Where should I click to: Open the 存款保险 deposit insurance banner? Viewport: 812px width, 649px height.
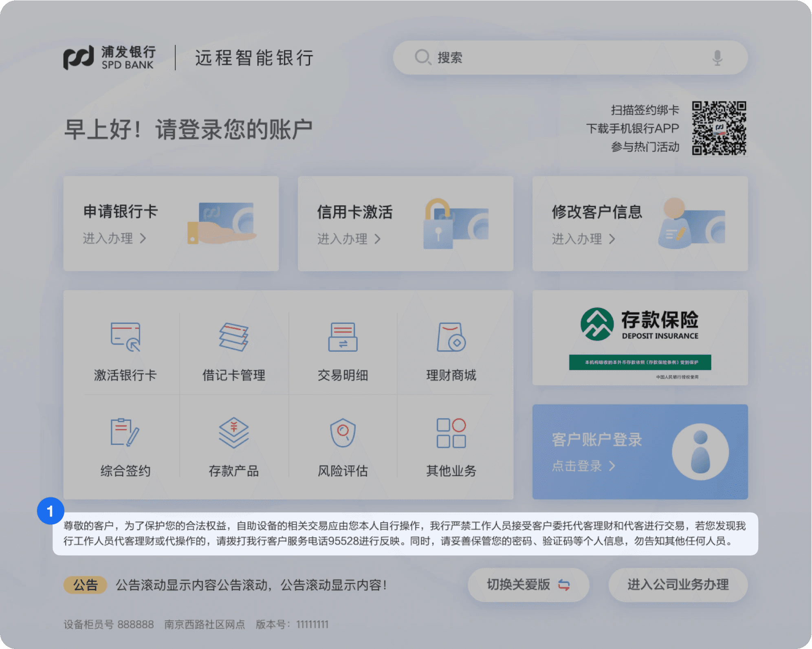640,338
